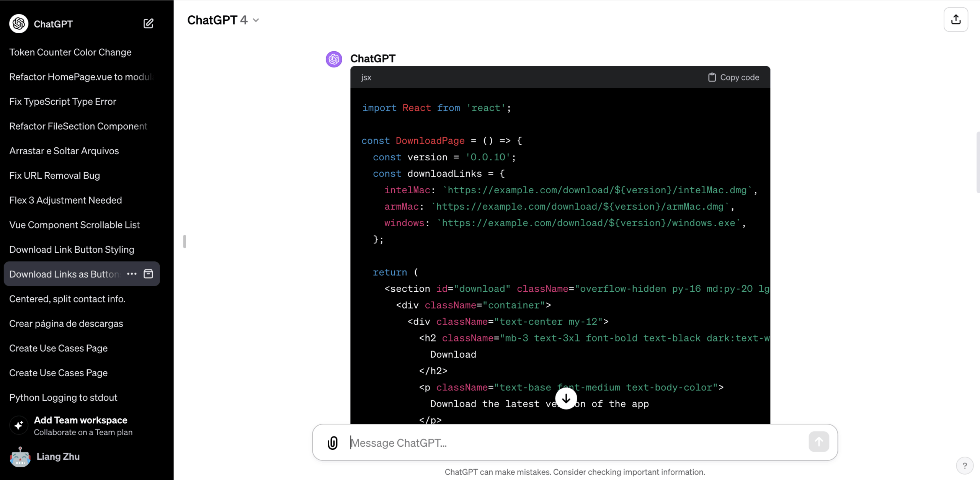
Task: Click the page vertical scrollbar
Action: pos(977,163)
